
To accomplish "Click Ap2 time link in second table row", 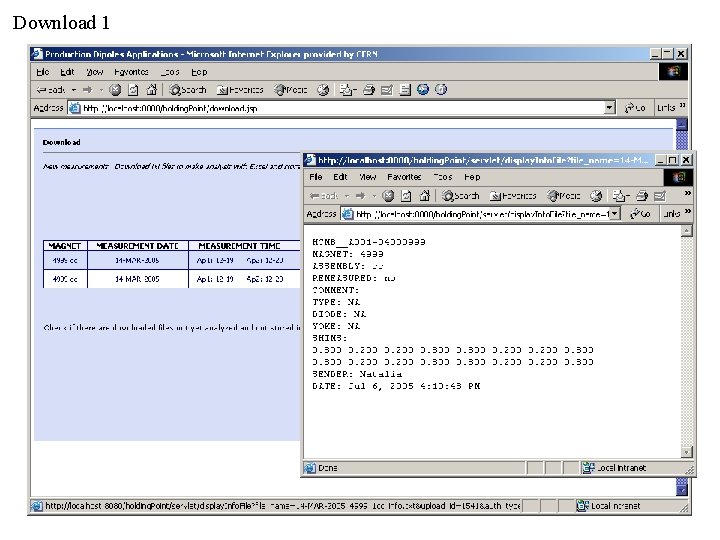I will (x=265, y=279).
